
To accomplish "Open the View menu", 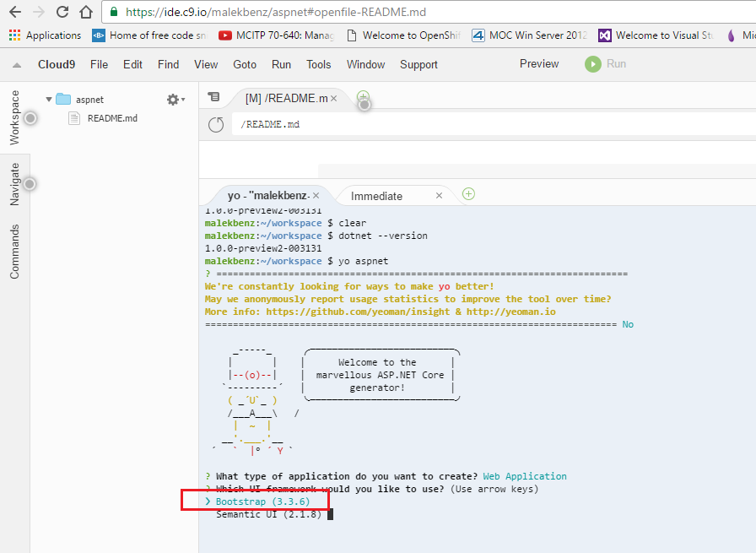I will (x=206, y=65).
